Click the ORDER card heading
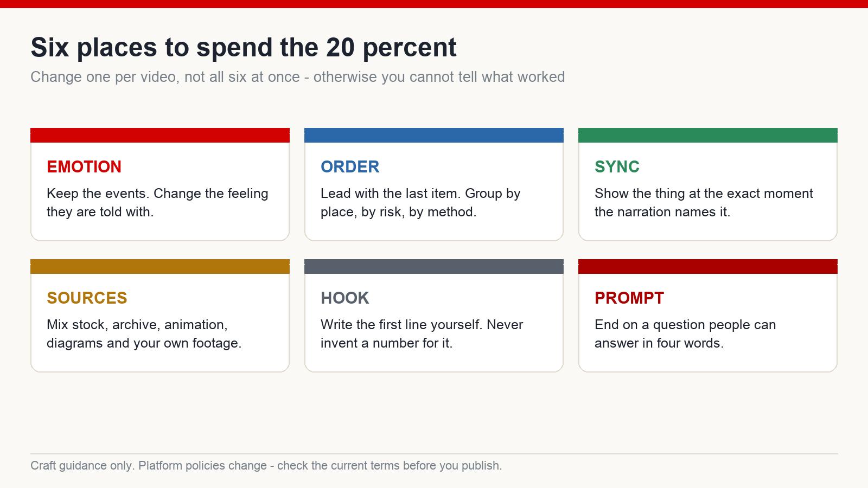 350,166
